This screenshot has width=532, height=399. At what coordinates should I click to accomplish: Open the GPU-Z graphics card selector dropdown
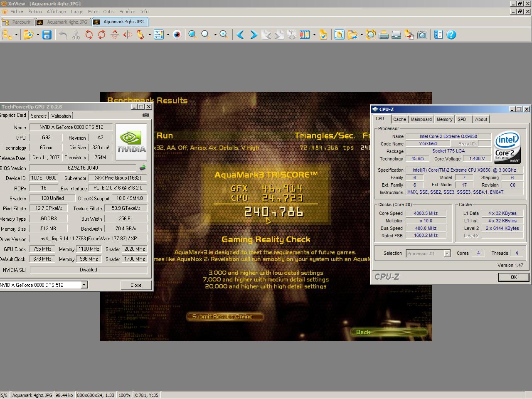coord(84,285)
